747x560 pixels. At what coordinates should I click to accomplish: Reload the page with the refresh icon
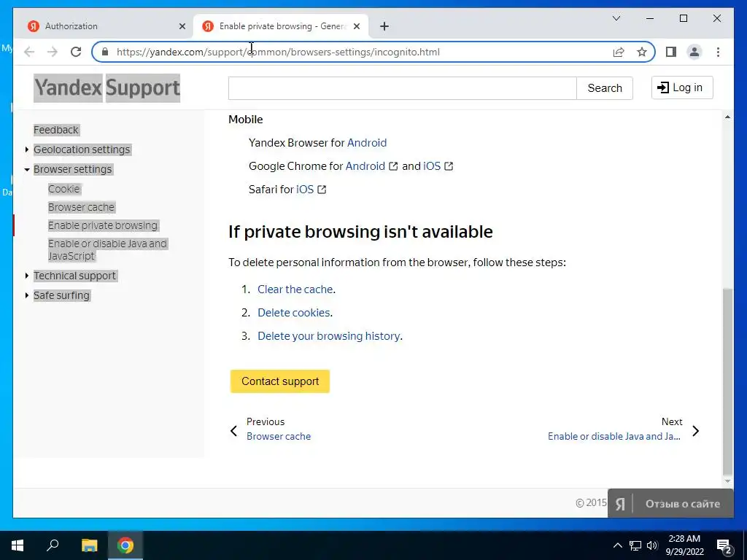click(x=76, y=52)
